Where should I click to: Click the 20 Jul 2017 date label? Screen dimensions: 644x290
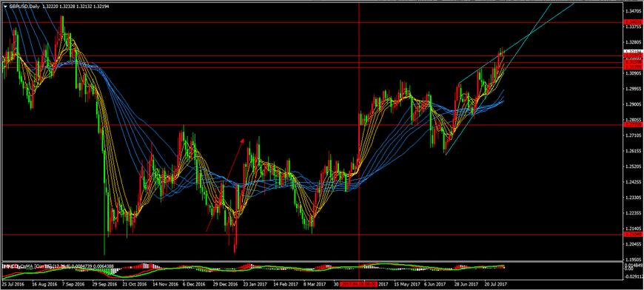click(x=495, y=283)
